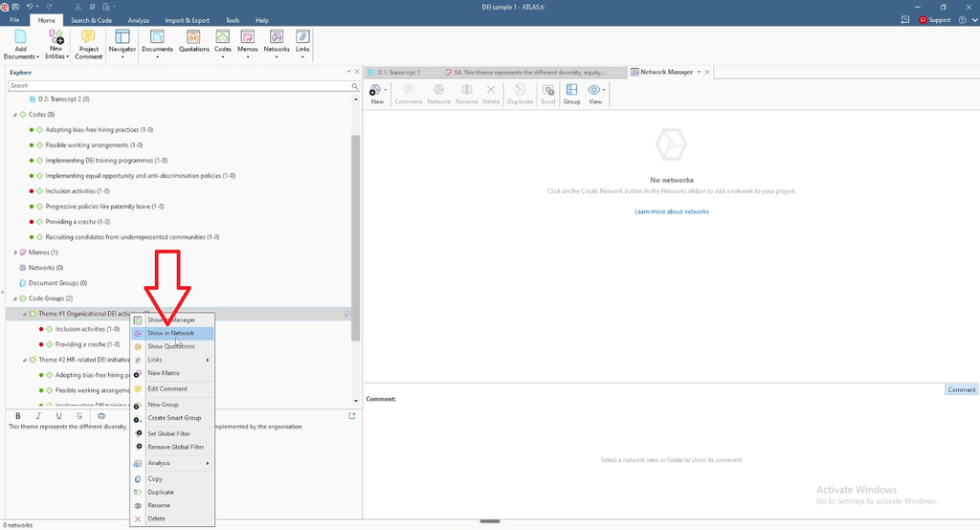Open the Memos manager from ribbon
This screenshot has height=530, width=980.
coord(248,44)
